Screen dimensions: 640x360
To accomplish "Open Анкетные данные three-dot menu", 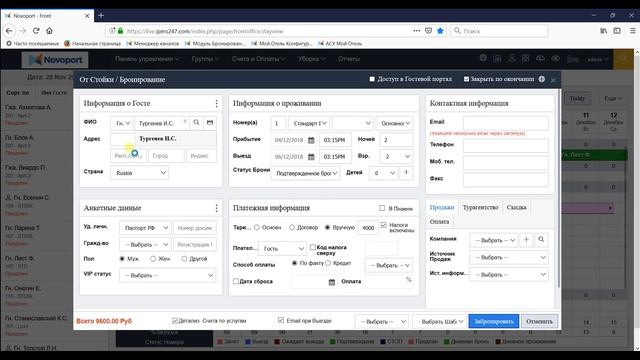I will [216, 208].
